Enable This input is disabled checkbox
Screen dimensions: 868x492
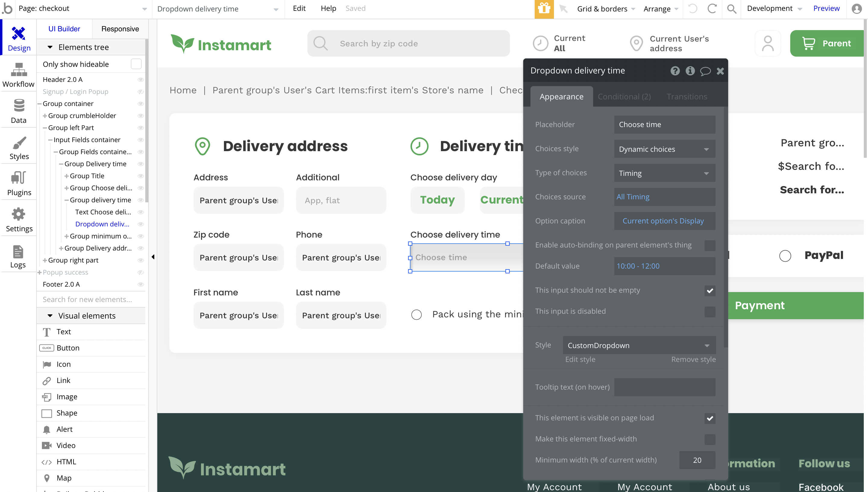pos(709,312)
